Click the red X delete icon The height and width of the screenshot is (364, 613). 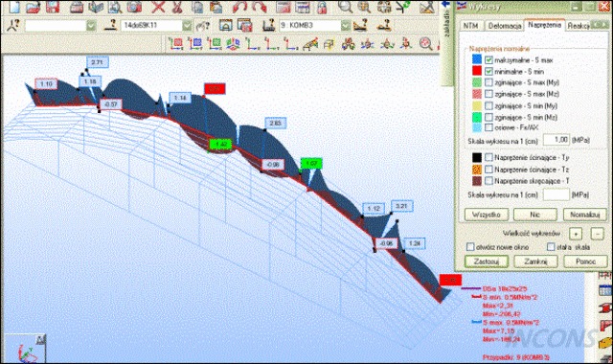coord(158,7)
